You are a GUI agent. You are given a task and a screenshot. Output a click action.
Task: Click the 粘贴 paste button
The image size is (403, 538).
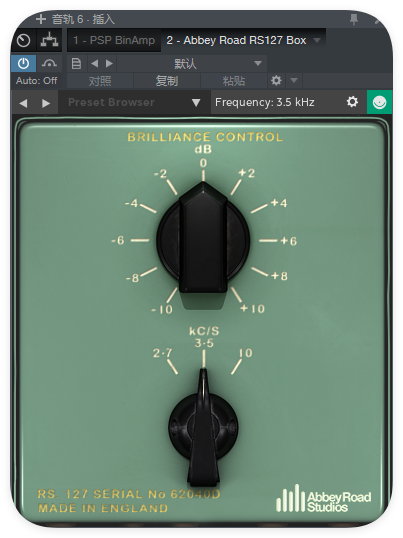(x=234, y=81)
